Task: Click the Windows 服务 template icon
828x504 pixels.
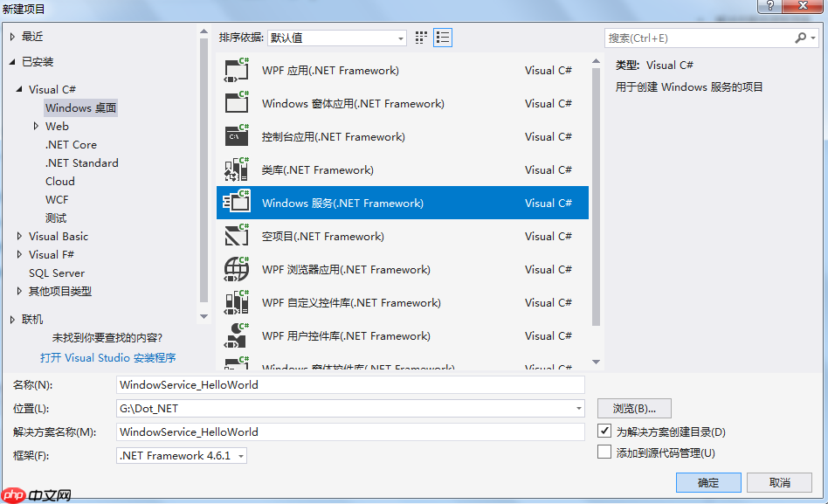Action: [236, 203]
